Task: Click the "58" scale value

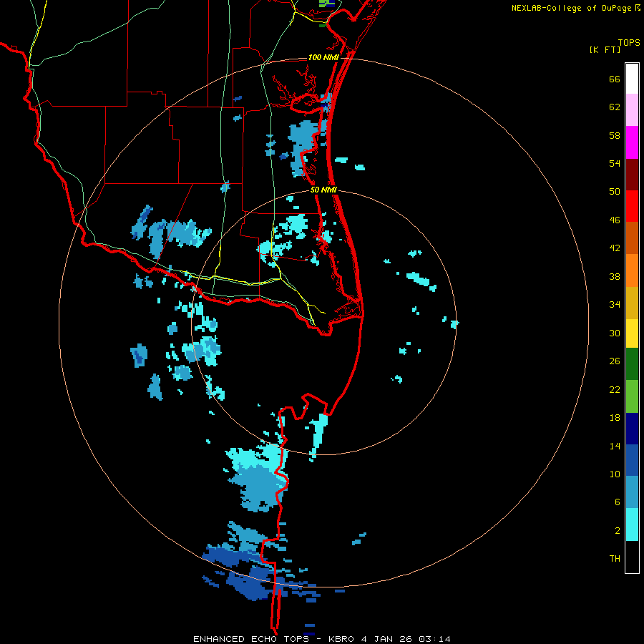Action: pos(615,135)
